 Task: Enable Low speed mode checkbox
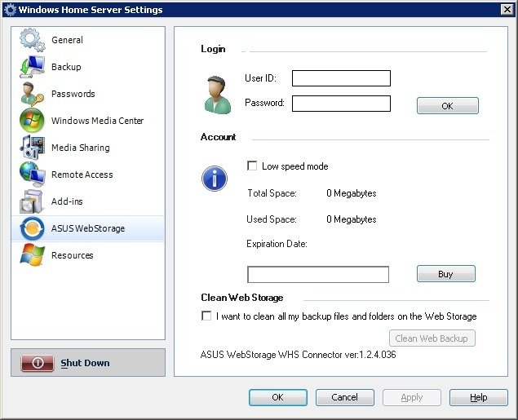point(252,166)
